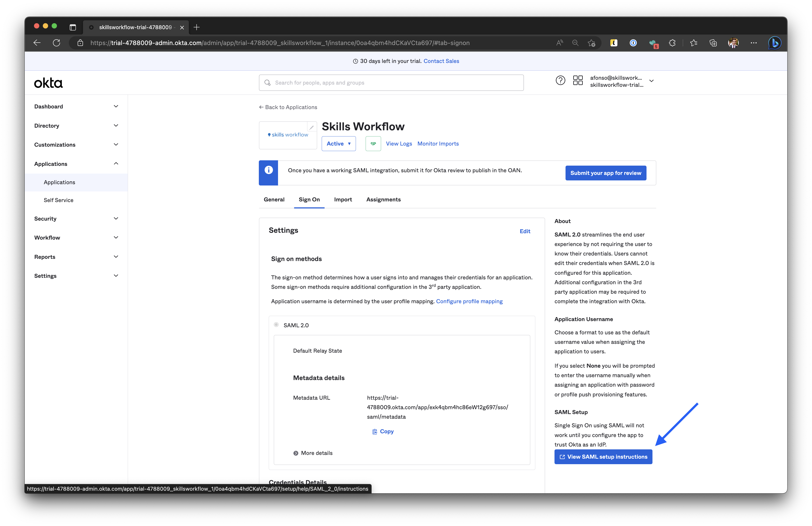Open the Collections icon in browser toolbar
This screenshot has height=526, width=812.
[713, 43]
